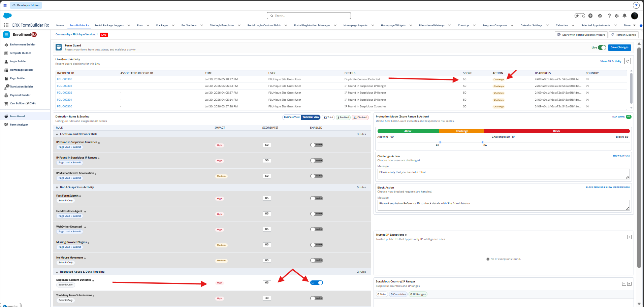Click the help question mark icon
The width and height of the screenshot is (644, 307).
(609, 16)
